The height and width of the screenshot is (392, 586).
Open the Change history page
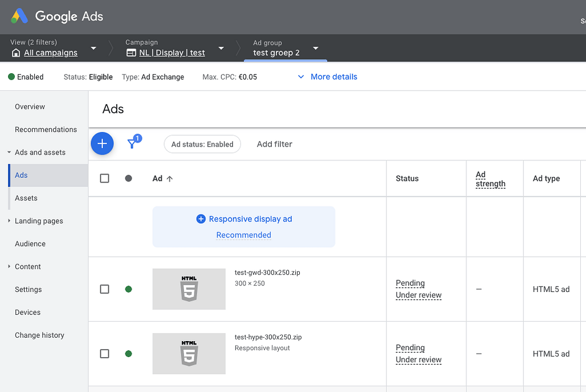point(39,335)
